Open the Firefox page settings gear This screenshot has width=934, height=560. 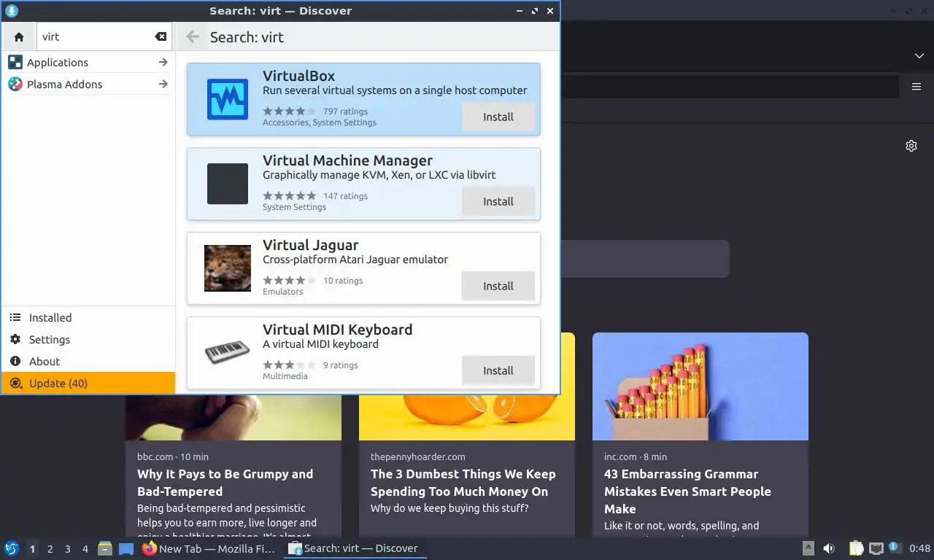(x=911, y=146)
